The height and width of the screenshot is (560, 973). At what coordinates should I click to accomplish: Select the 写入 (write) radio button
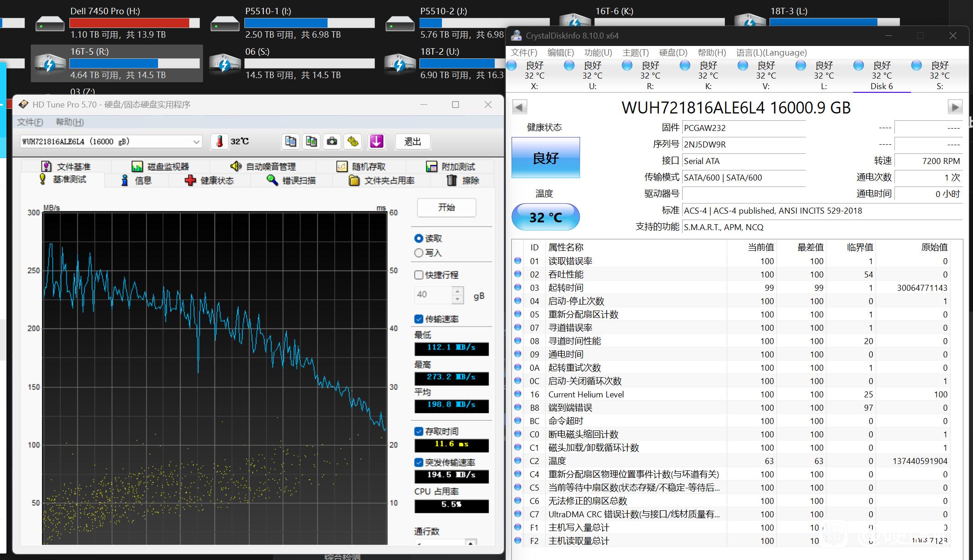(x=419, y=253)
